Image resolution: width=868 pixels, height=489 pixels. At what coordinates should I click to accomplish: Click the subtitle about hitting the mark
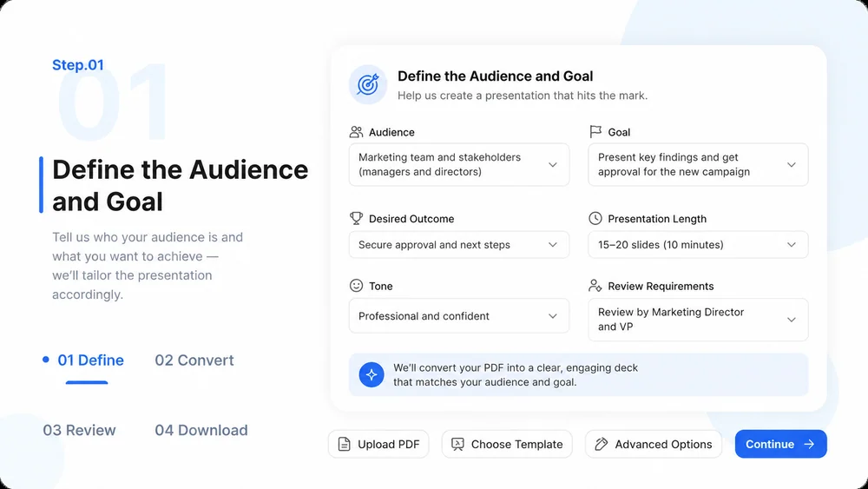[523, 96]
